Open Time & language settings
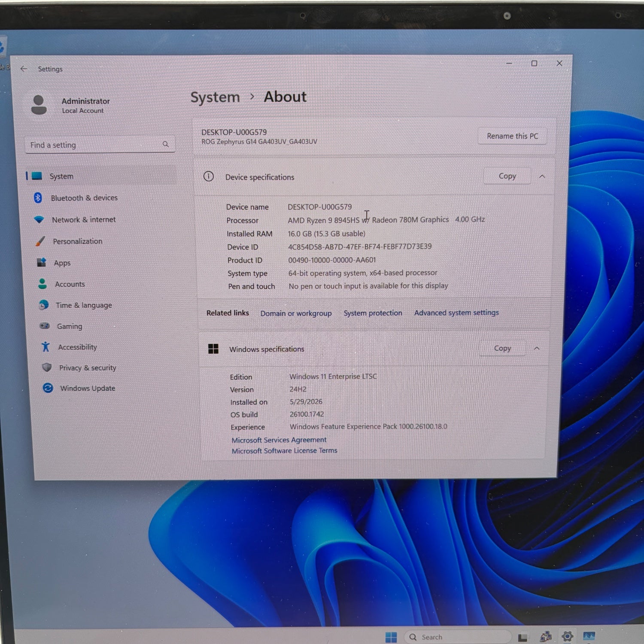Viewport: 644px width, 644px height. point(84,305)
